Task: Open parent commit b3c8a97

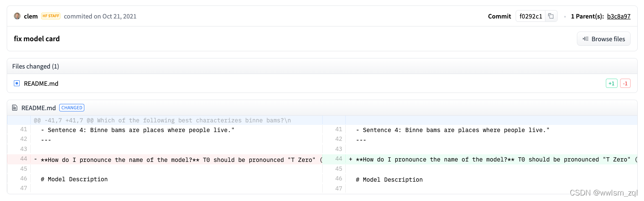Action: pyautogui.click(x=618, y=16)
